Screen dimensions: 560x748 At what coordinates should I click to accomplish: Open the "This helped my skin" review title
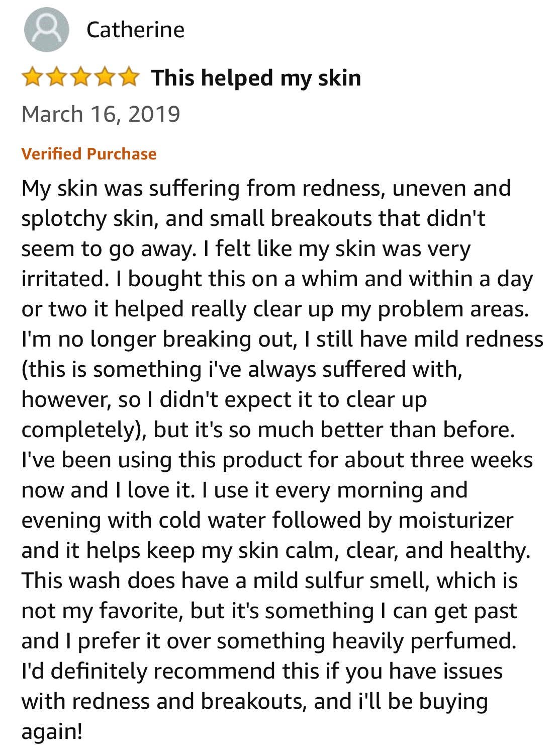(256, 78)
